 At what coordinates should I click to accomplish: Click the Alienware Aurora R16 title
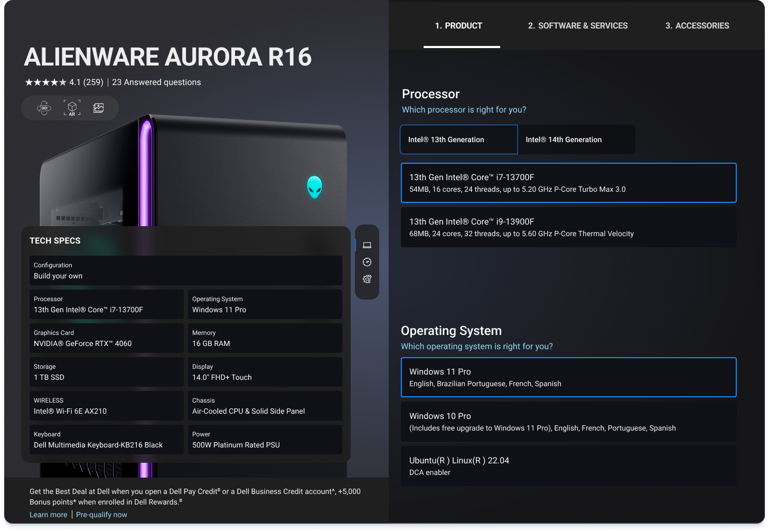(x=168, y=57)
